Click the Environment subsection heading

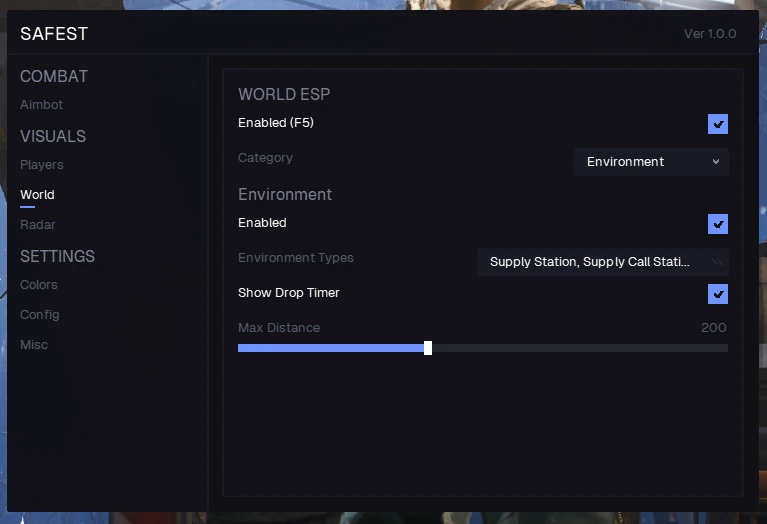(285, 194)
